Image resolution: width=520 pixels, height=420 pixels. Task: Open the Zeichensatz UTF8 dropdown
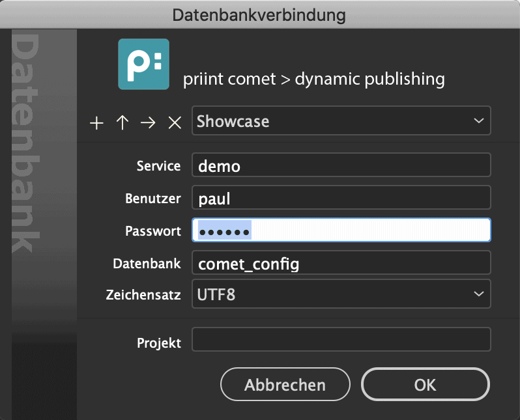(x=341, y=294)
